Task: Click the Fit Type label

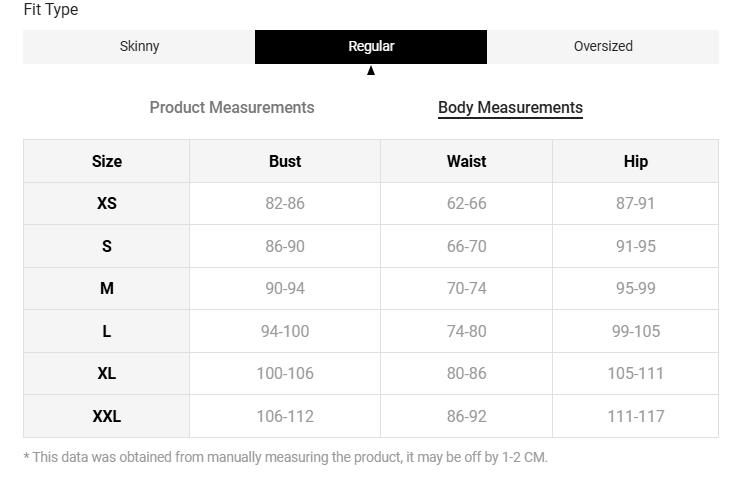Action: point(51,10)
